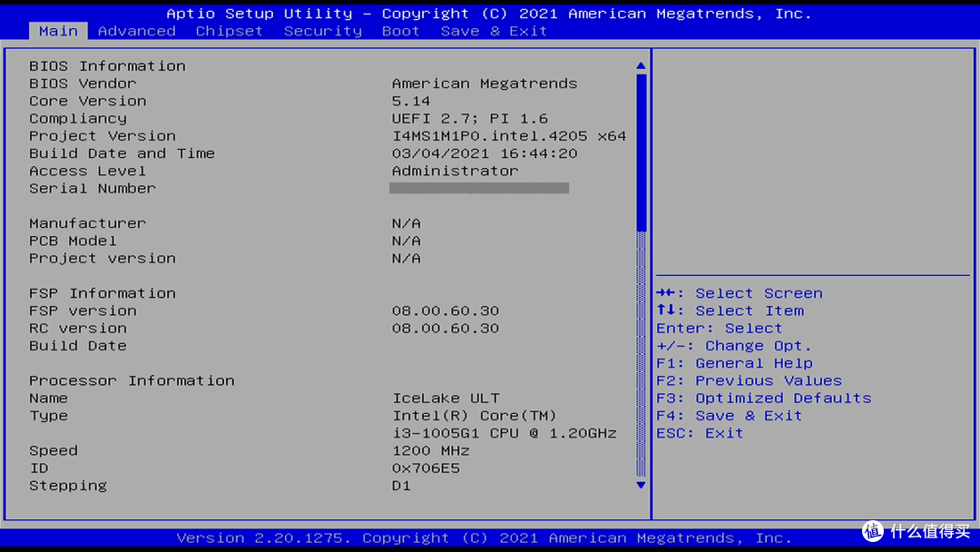Click the ESC: Exit help line
The width and height of the screenshot is (980, 552).
pos(700,433)
